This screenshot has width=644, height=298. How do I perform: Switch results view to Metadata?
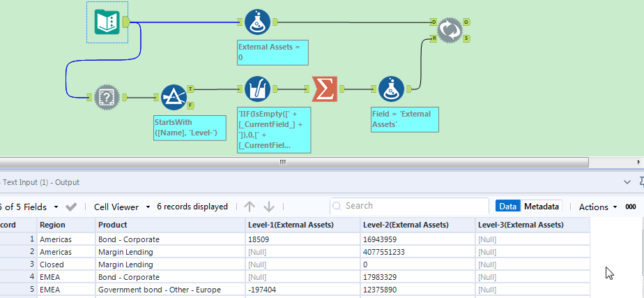[x=542, y=207]
